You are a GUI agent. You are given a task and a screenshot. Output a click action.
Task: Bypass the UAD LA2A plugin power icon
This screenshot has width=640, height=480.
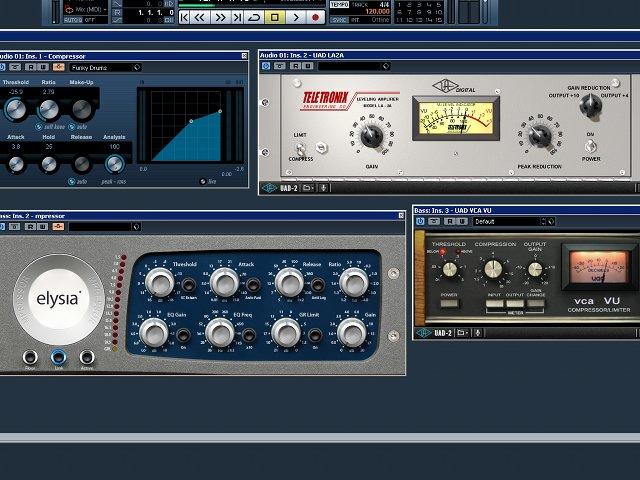point(266,66)
